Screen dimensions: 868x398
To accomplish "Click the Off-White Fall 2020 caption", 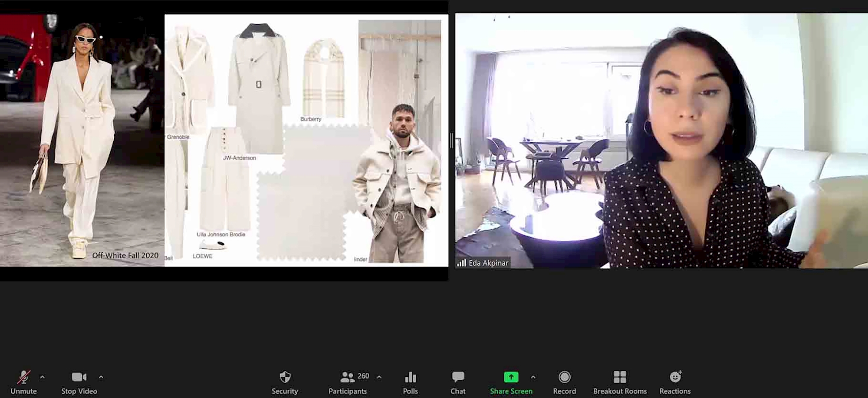I will tap(125, 255).
